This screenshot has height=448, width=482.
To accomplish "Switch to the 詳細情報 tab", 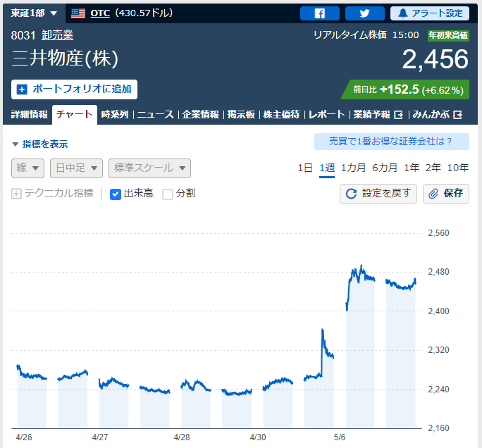I will pyautogui.click(x=29, y=114).
